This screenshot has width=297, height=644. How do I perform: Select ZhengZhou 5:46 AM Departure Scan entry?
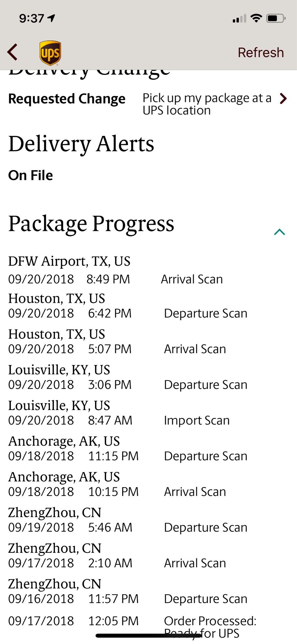pyautogui.click(x=205, y=528)
